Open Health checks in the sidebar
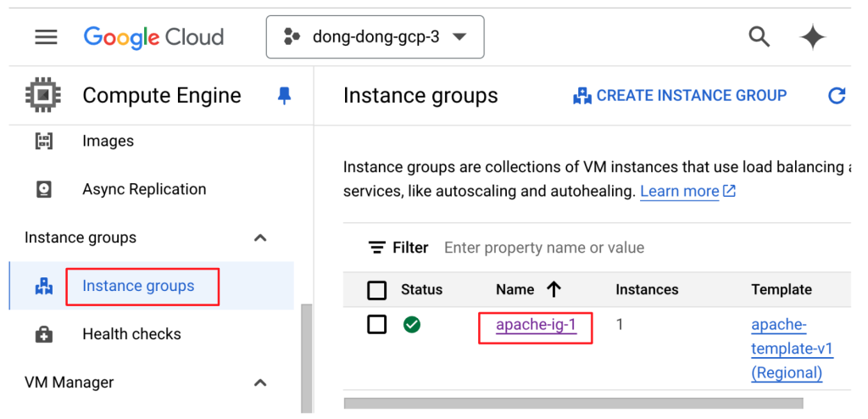The image size is (868, 419). [x=131, y=334]
